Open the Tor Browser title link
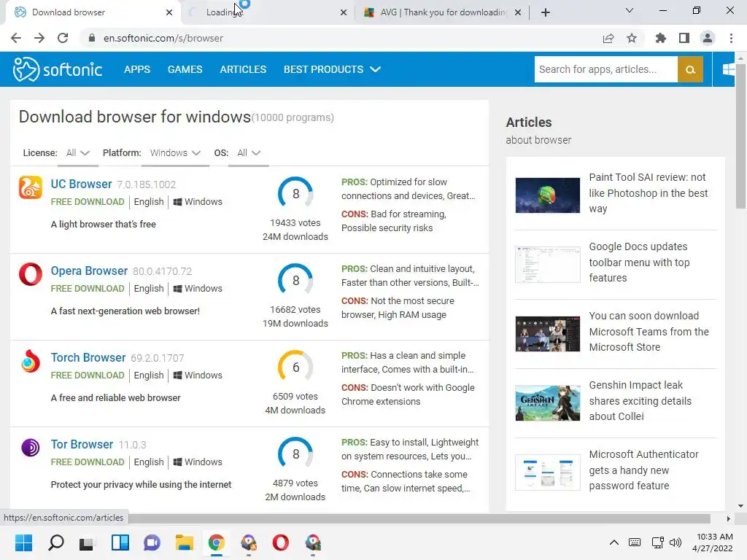The height and width of the screenshot is (560, 747). tap(82, 444)
